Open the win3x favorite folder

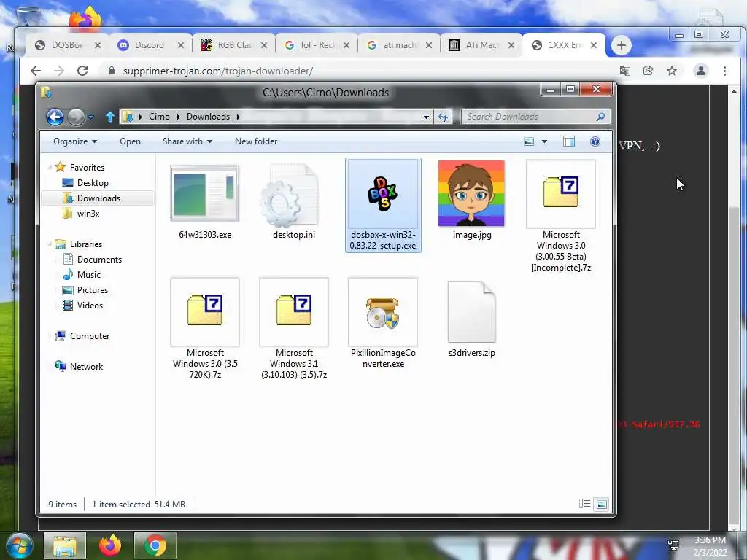click(88, 214)
